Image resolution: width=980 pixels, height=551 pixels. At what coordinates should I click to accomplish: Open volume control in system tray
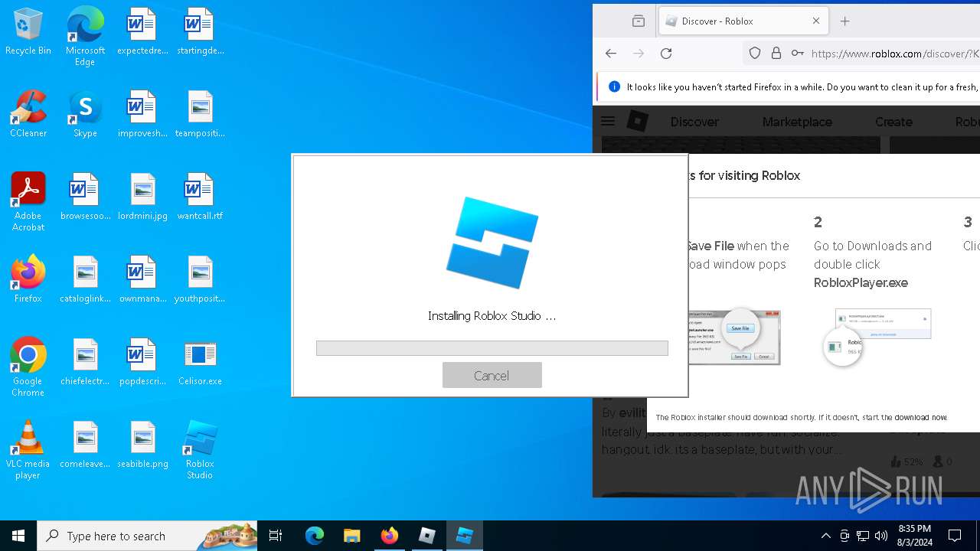[x=881, y=536]
